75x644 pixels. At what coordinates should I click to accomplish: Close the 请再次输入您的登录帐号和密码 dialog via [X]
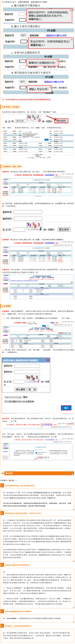[48, 360]
